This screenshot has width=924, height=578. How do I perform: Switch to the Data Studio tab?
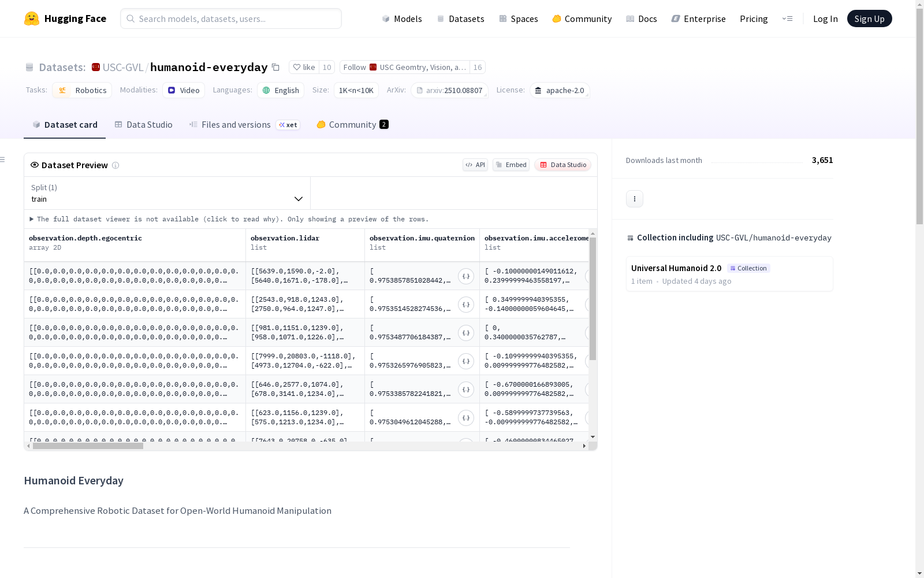(143, 125)
